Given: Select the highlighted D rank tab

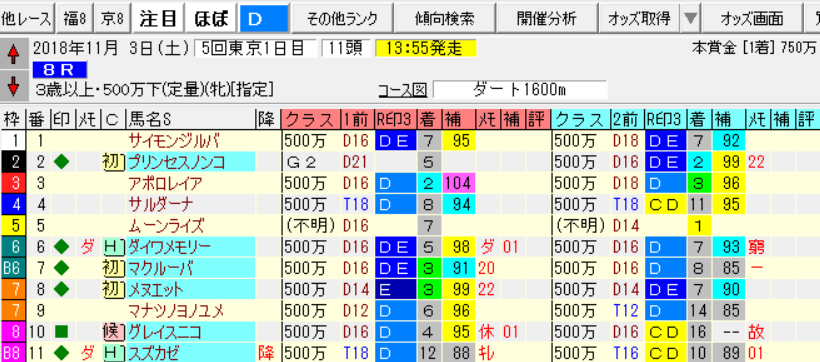Looking at the screenshot, I should 264,18.
